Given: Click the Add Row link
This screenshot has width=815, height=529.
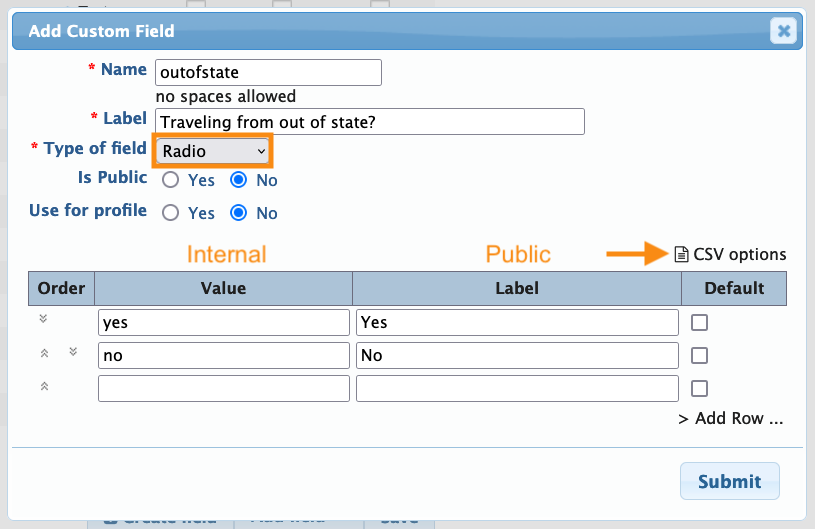Looking at the screenshot, I should click(x=730, y=419).
